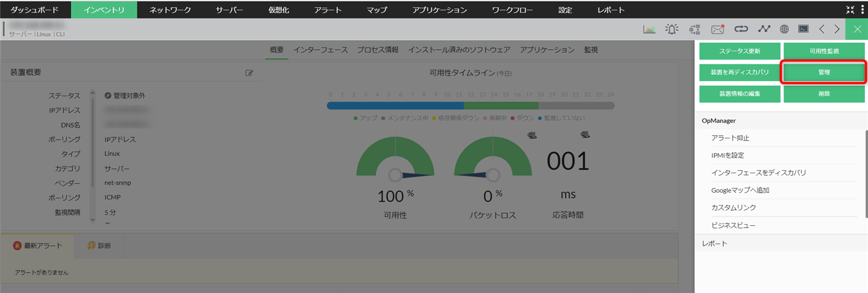Screen dimensions: 868x293
Task: Switch to the 概要 tab
Action: click(x=277, y=50)
